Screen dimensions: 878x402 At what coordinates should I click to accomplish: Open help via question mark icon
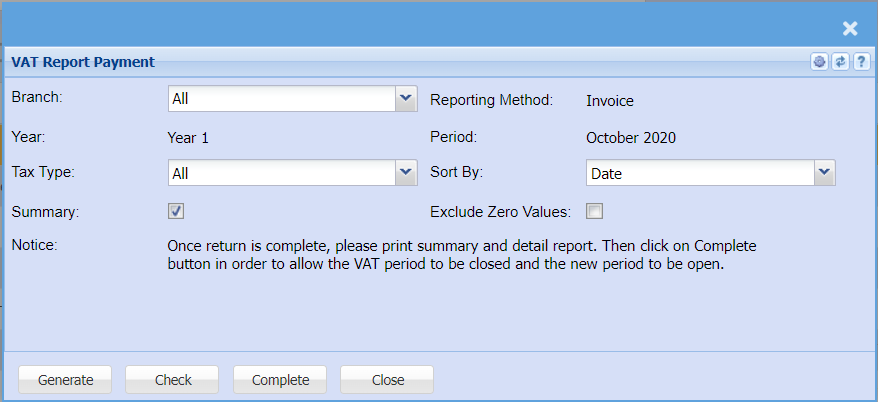click(859, 62)
